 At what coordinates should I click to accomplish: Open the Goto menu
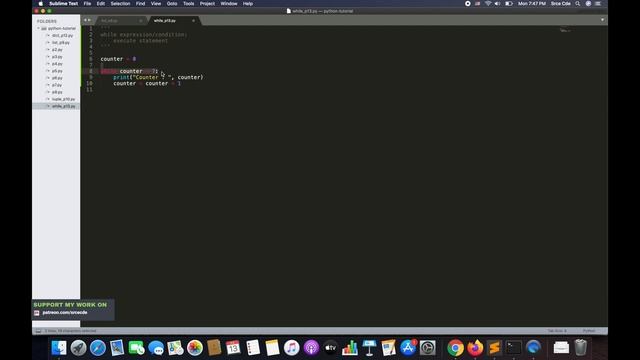172,4
